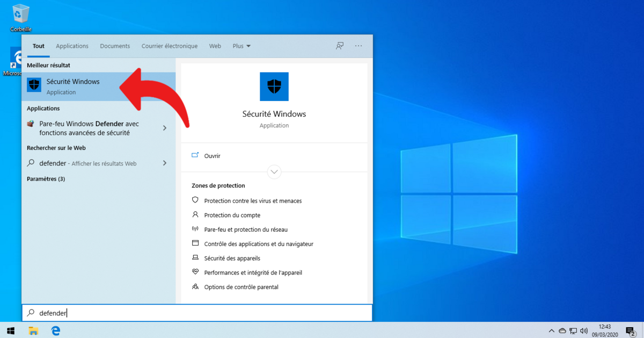The image size is (644, 338).
Task: Click the OneDrive cloud tray icon
Action: [562, 330]
